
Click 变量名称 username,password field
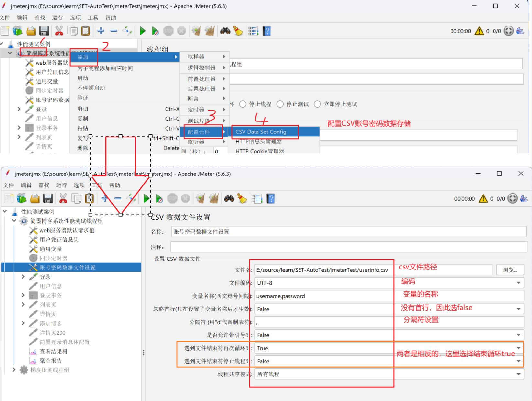coord(389,296)
